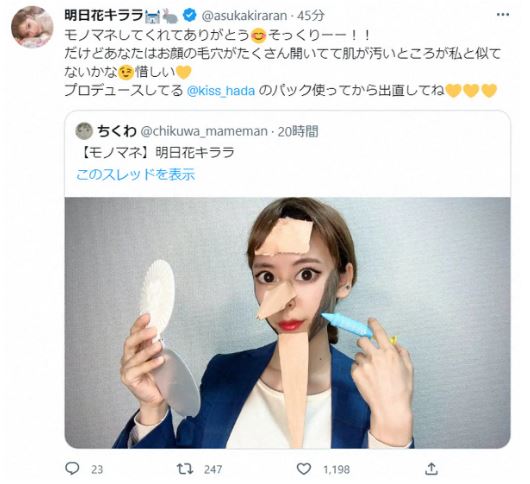Click the ちくわ display name
The width and height of the screenshot is (530, 484).
point(117,131)
